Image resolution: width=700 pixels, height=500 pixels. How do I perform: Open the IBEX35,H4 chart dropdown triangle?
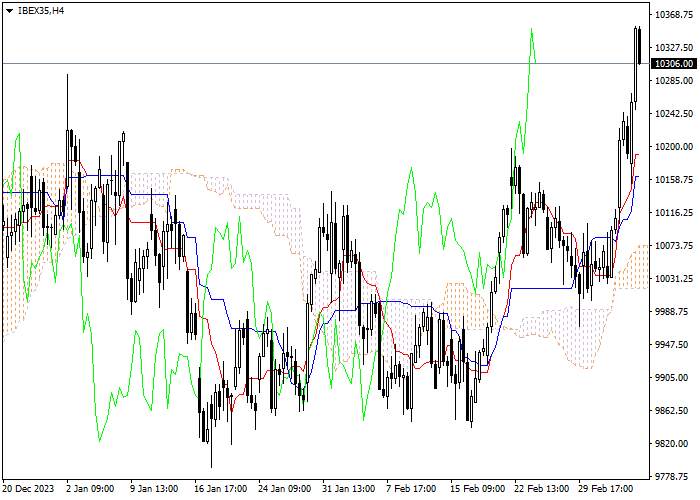(x=9, y=11)
